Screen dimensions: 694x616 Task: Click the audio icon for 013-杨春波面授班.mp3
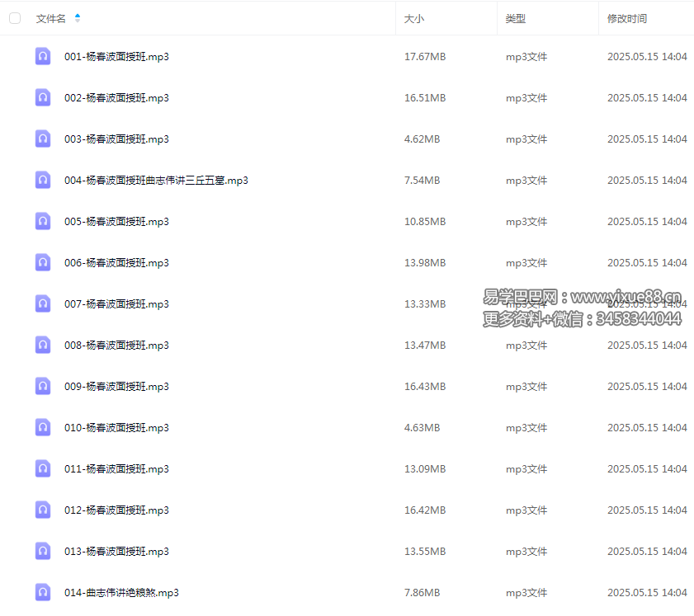pyautogui.click(x=43, y=551)
